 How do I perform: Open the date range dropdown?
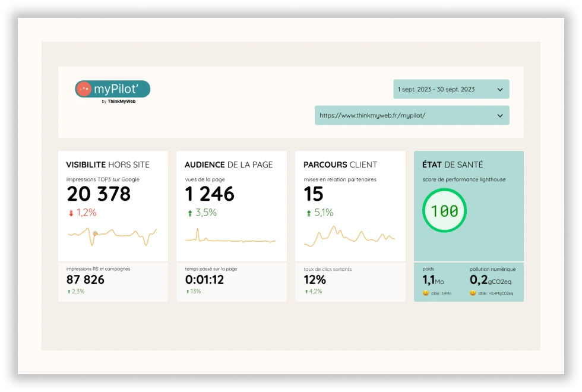tap(451, 89)
